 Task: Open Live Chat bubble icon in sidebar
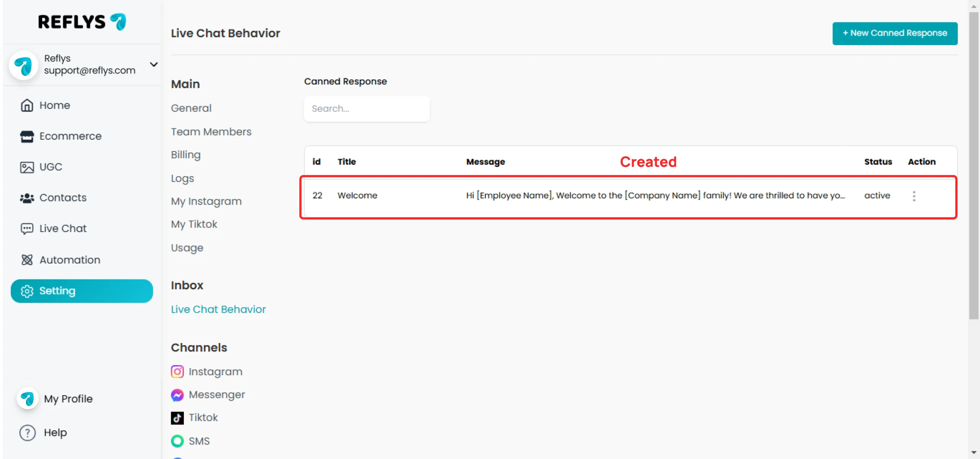tap(27, 229)
